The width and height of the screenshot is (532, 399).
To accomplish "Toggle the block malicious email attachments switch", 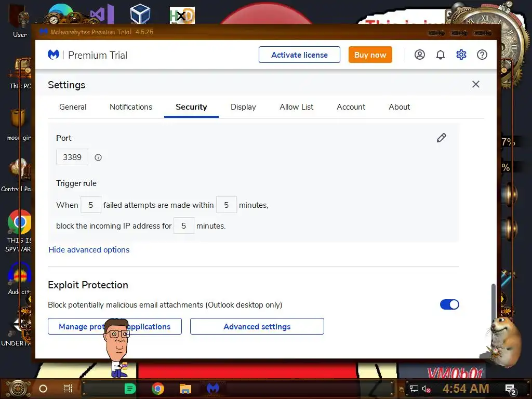I will (x=449, y=304).
